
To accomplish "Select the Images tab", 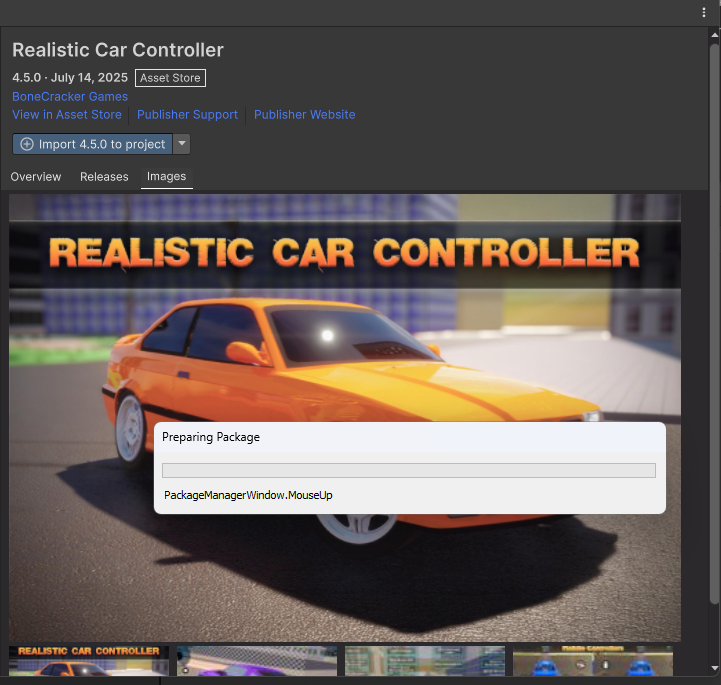I will pyautogui.click(x=166, y=177).
